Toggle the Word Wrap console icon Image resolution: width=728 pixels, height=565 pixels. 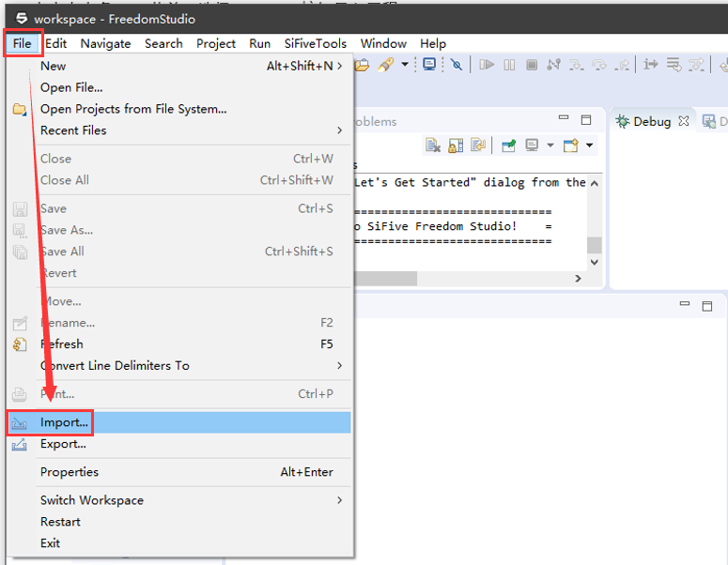pos(478,145)
